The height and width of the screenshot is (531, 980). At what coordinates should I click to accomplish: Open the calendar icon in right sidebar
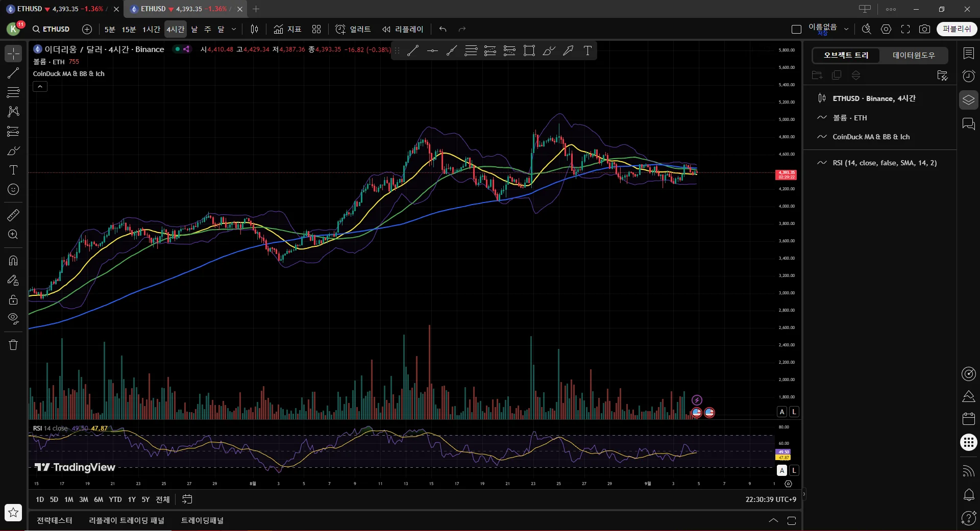[x=968, y=419]
